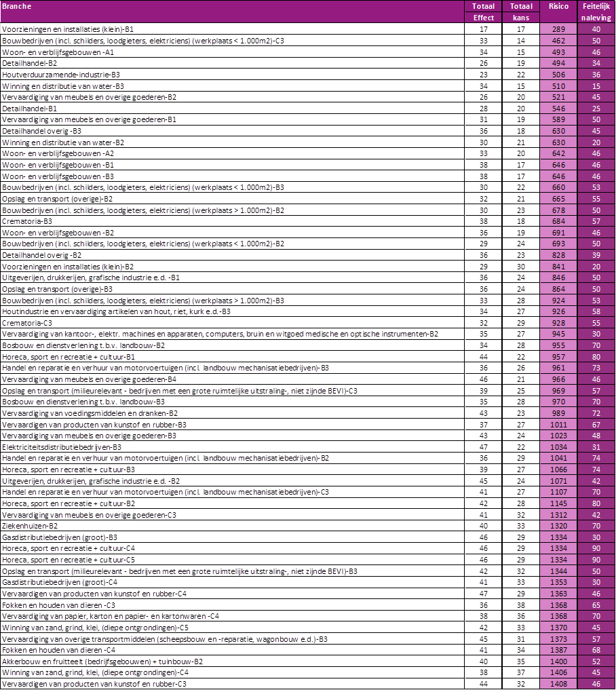This screenshot has height=690, width=616.
Task: Select row Uitgeverijen, drukkerijen, grafische industrie -B1
Action: tap(307, 277)
